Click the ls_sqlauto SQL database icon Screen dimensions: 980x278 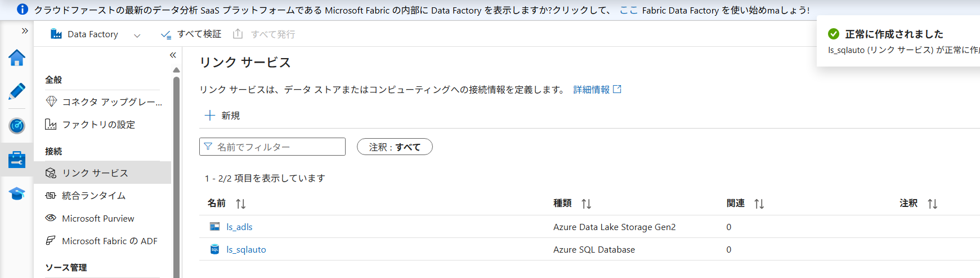[x=214, y=249]
